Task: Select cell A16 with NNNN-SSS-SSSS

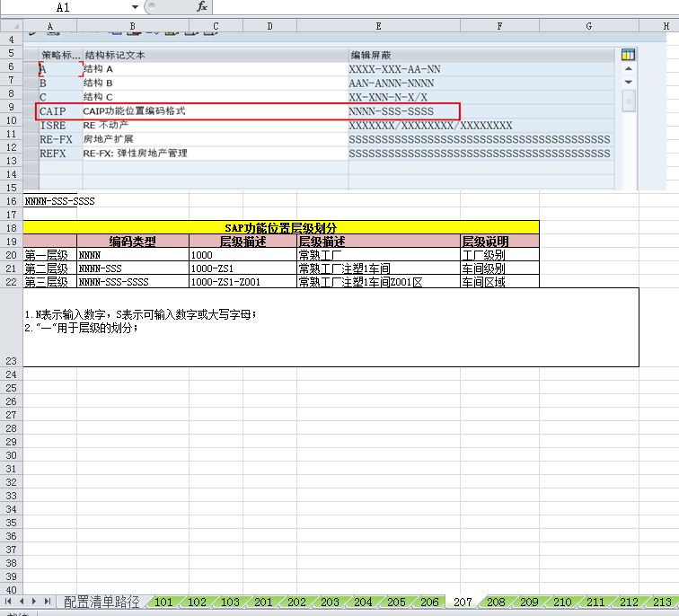Action: pyautogui.click(x=49, y=201)
